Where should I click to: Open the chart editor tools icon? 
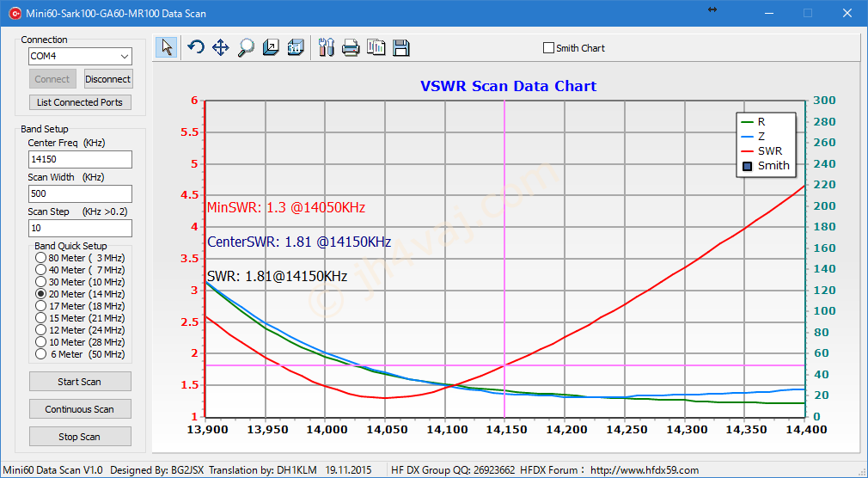pyautogui.click(x=327, y=47)
